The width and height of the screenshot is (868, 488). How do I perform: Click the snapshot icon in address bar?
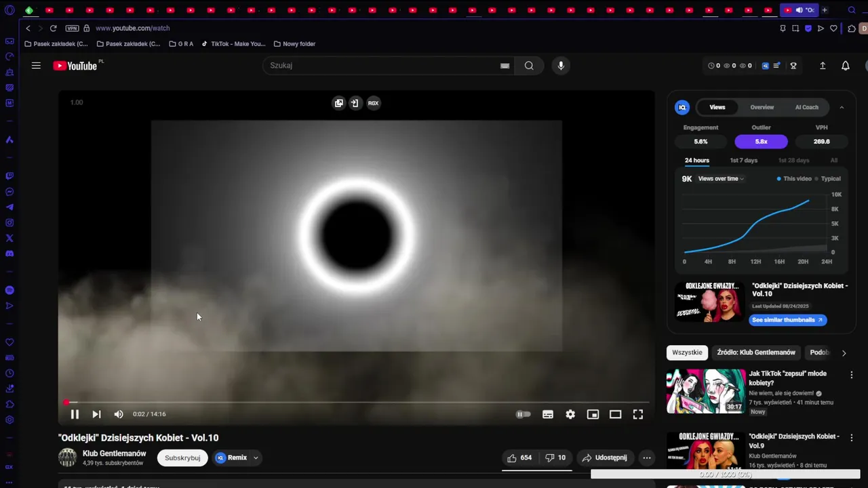tap(795, 28)
